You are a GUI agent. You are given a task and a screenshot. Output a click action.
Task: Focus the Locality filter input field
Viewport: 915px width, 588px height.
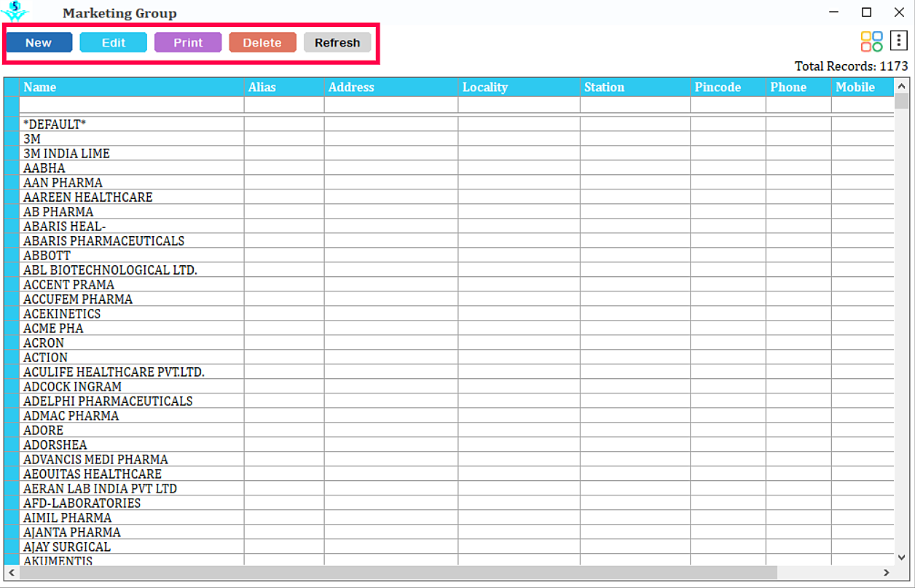click(x=519, y=105)
